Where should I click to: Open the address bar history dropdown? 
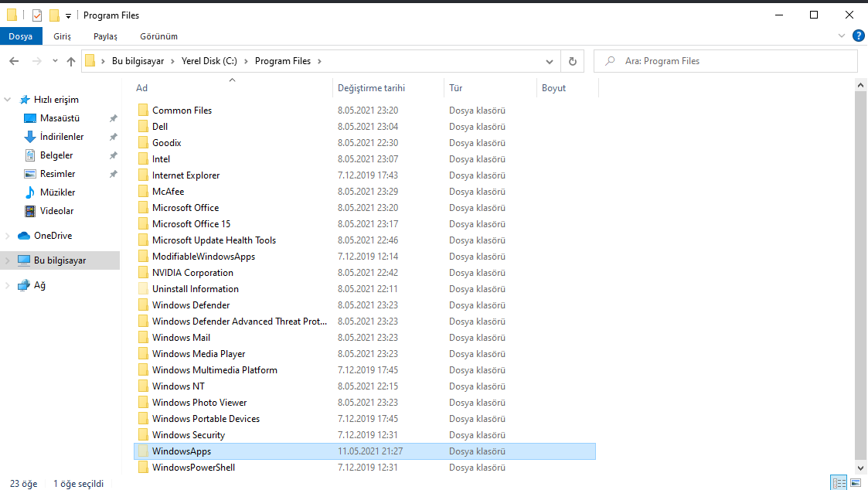click(x=549, y=62)
